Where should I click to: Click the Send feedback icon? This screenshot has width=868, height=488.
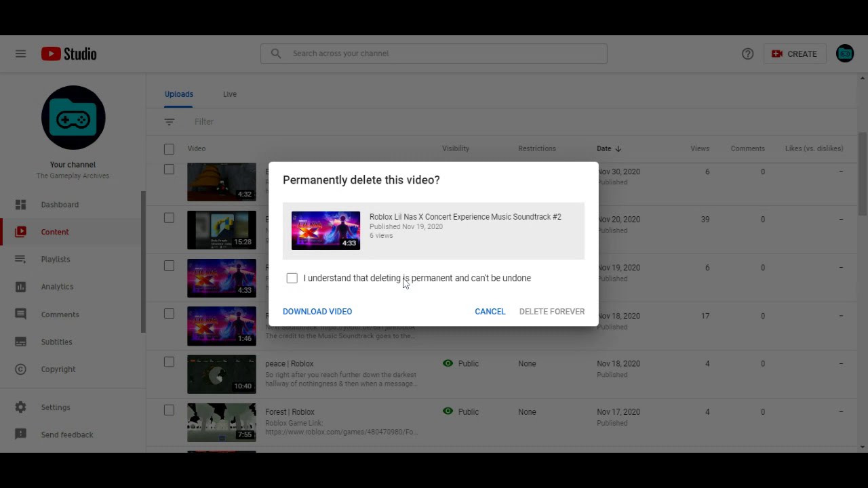pyautogui.click(x=20, y=434)
